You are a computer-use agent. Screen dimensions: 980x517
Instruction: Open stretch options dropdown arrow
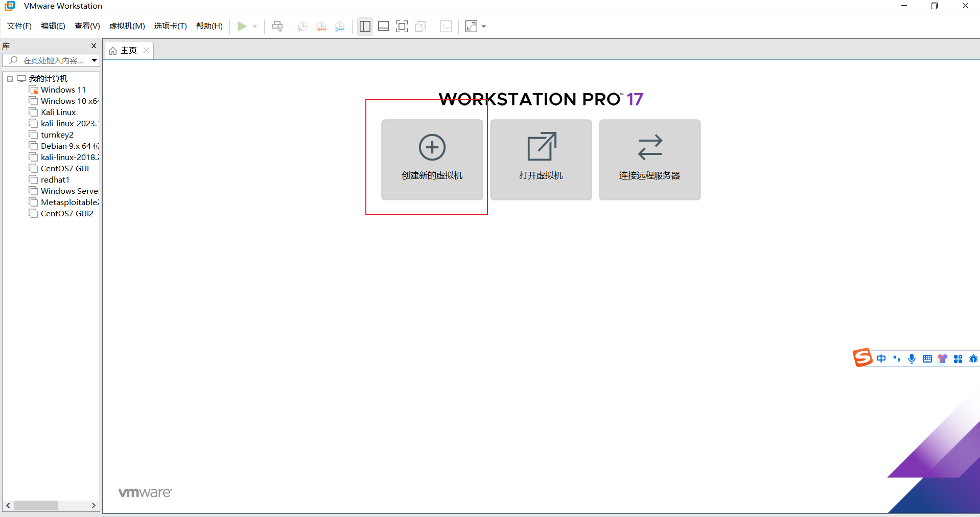pyautogui.click(x=484, y=27)
